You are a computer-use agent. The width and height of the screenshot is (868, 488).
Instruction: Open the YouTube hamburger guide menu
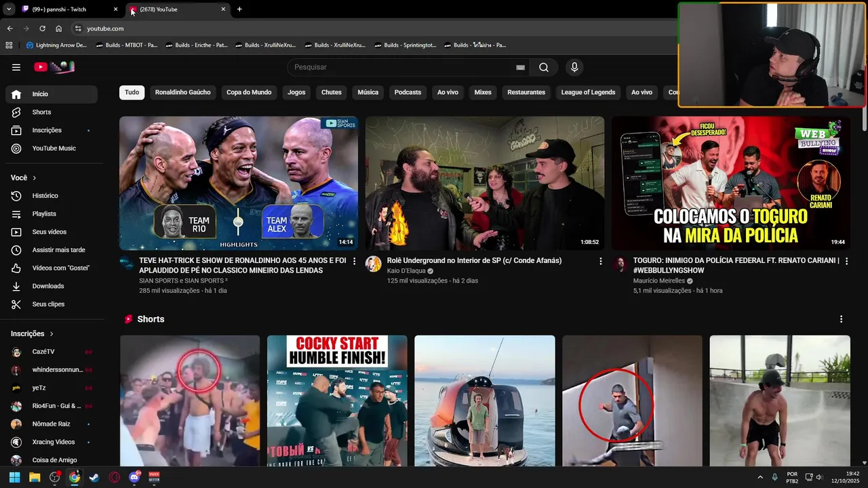click(16, 67)
